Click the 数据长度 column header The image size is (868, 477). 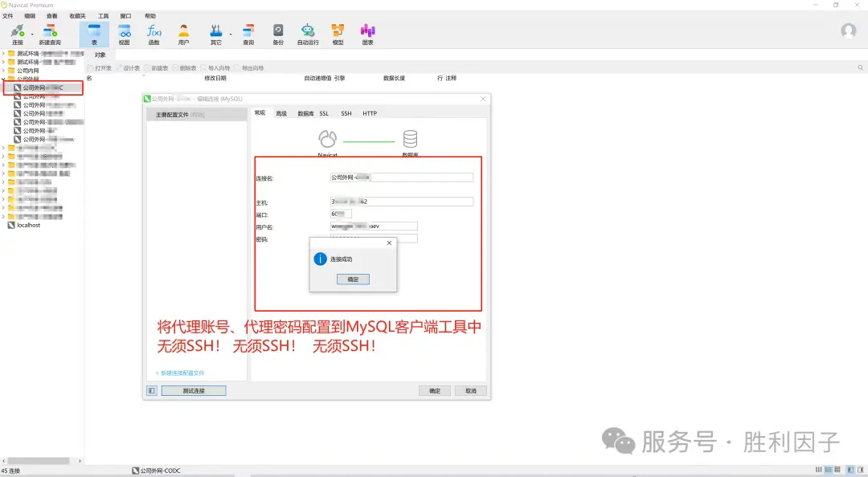click(394, 78)
